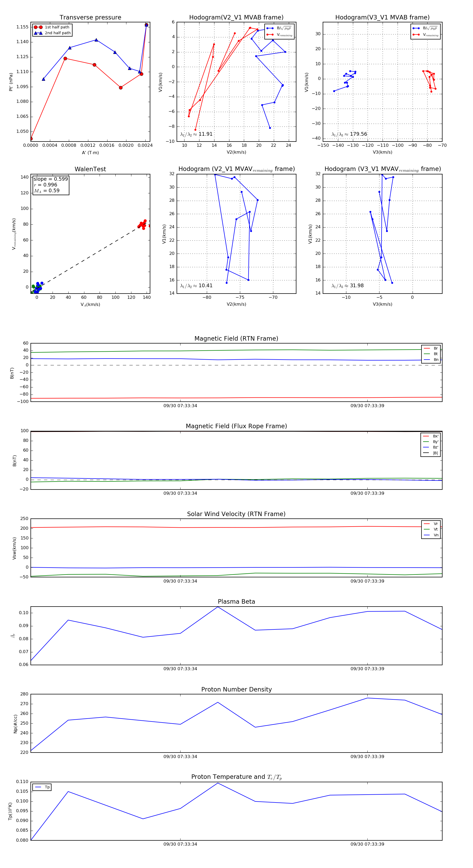Click the 'WalenTest' plot title

tap(90, 169)
